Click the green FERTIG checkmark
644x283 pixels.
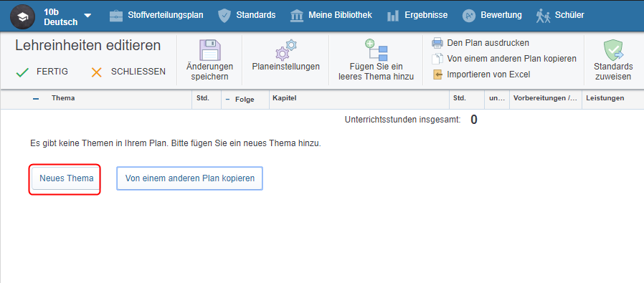click(22, 72)
